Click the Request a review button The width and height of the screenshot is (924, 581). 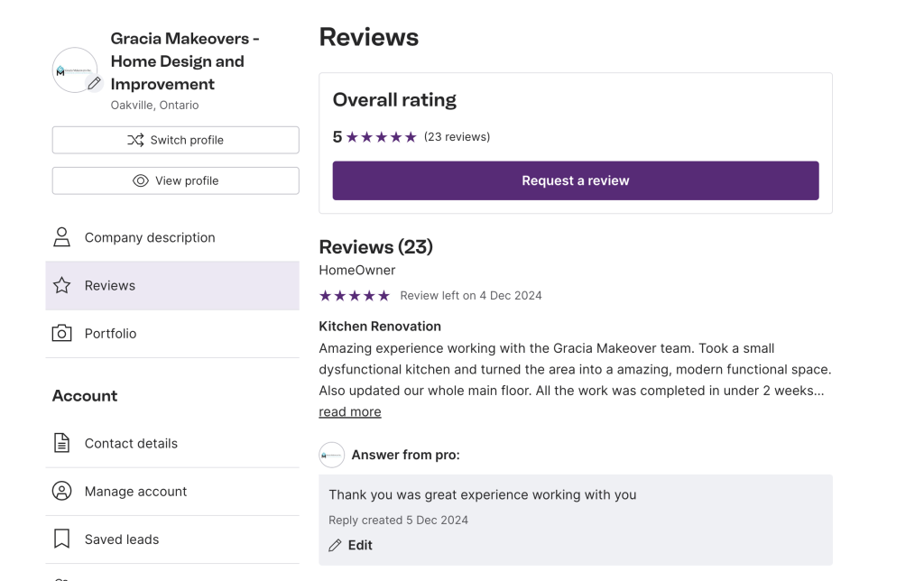click(576, 180)
